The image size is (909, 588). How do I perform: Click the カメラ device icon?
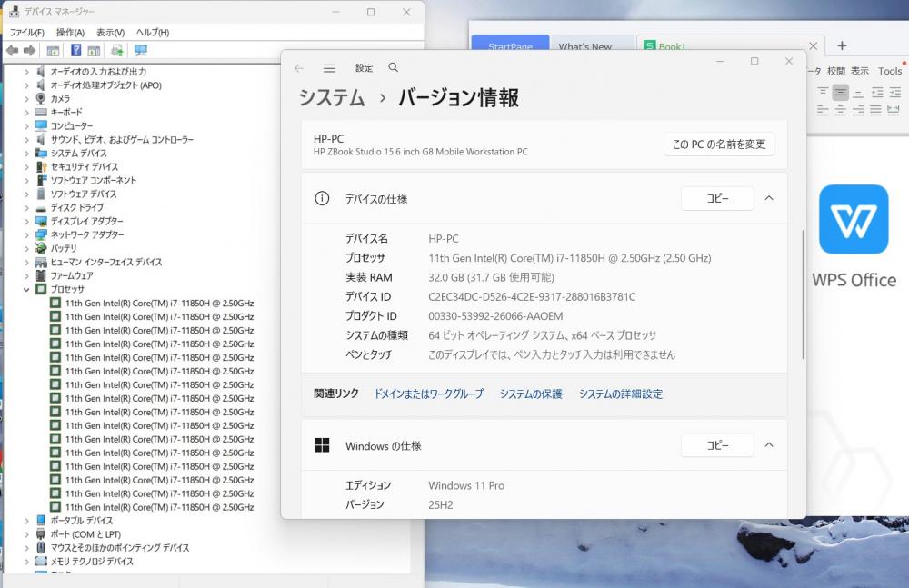coord(41,98)
